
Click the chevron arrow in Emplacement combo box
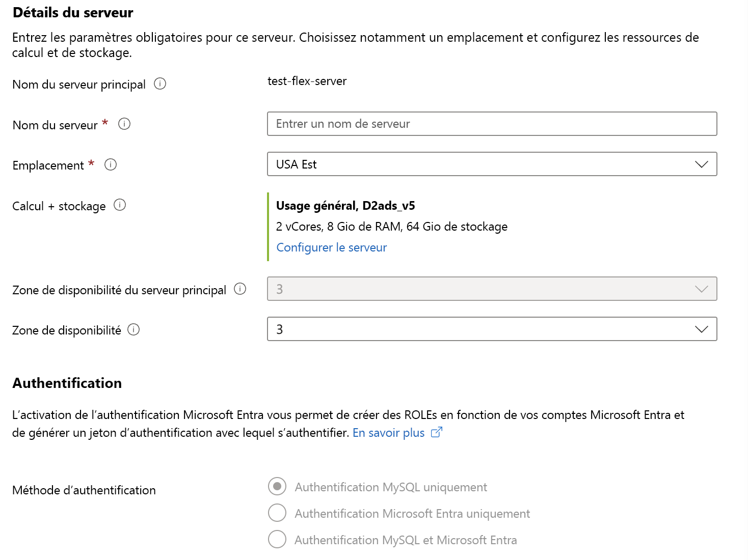coord(702,164)
